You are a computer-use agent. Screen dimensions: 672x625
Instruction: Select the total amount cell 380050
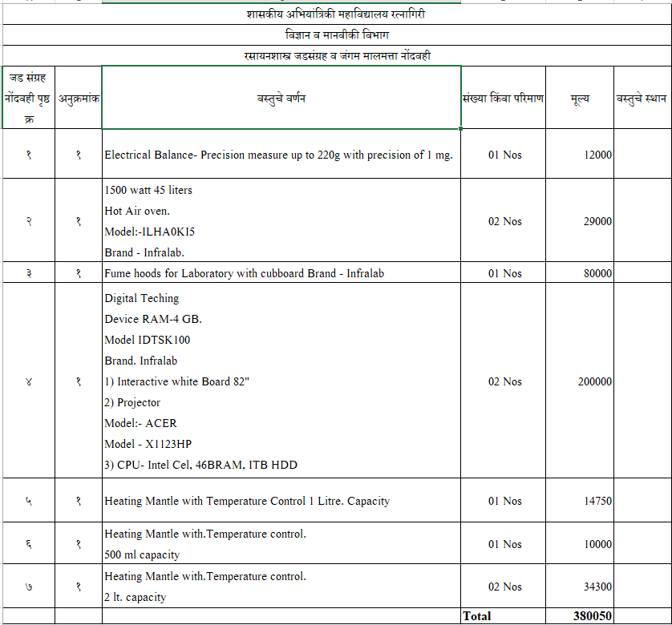[x=580, y=616]
